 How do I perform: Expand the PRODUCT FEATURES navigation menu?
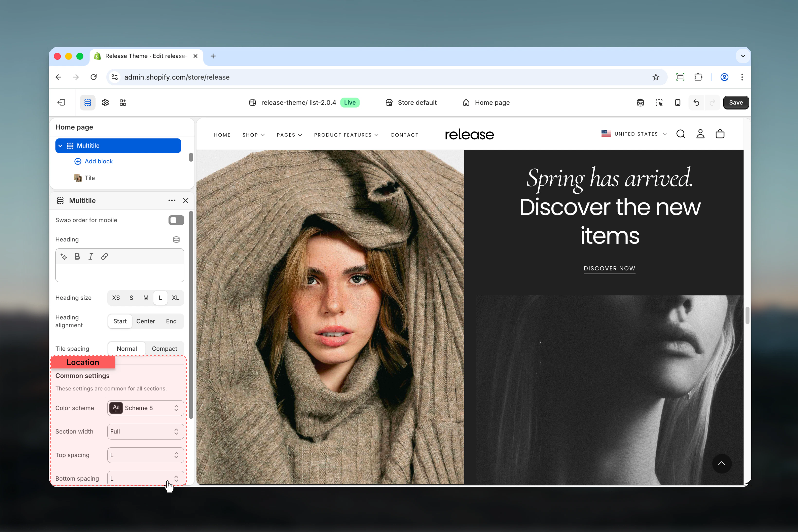[x=346, y=135]
